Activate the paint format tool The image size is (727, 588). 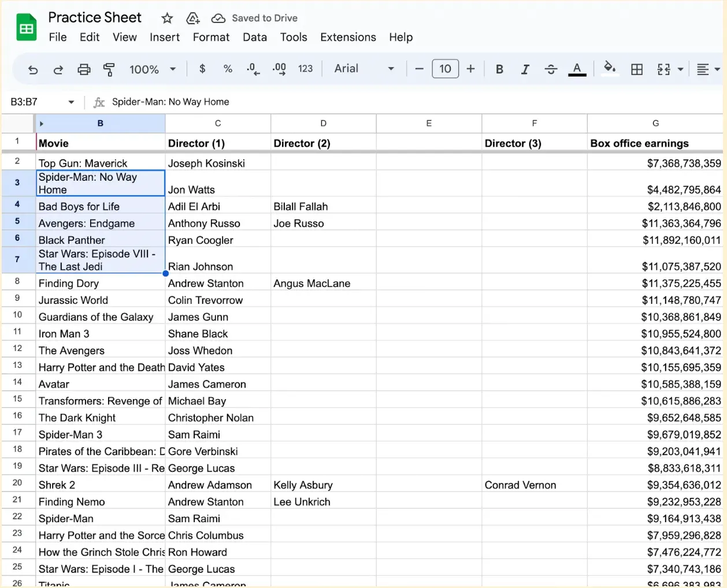[x=109, y=69]
